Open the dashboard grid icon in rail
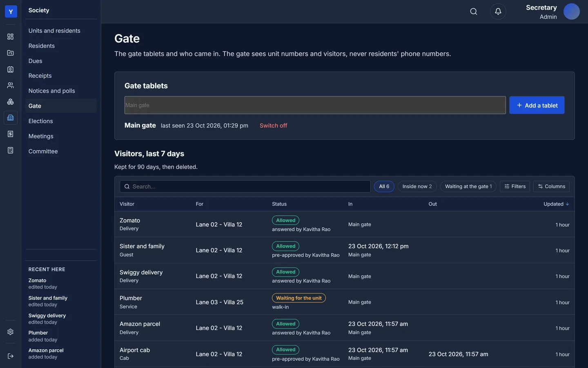This screenshot has width=588, height=368. point(11,37)
